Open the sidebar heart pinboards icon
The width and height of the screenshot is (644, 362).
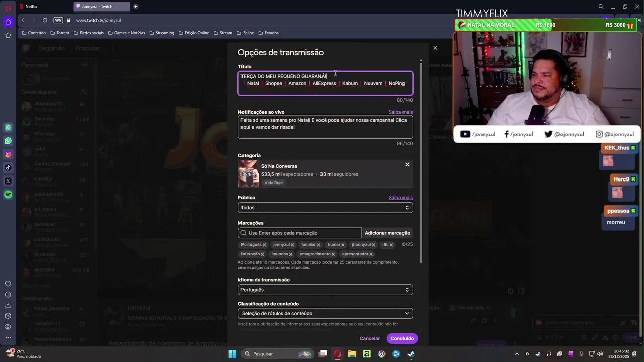pos(8,284)
